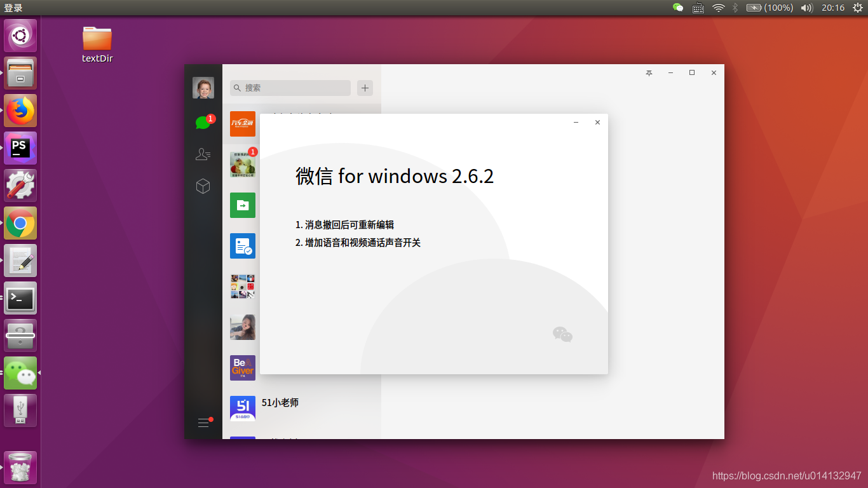
Task: Focus the 搜索 search field
Action: (290, 88)
